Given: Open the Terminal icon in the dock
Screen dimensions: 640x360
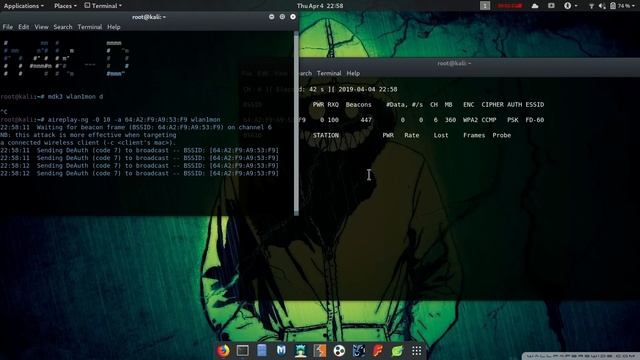Looking at the screenshot, I should pyautogui.click(x=242, y=351).
